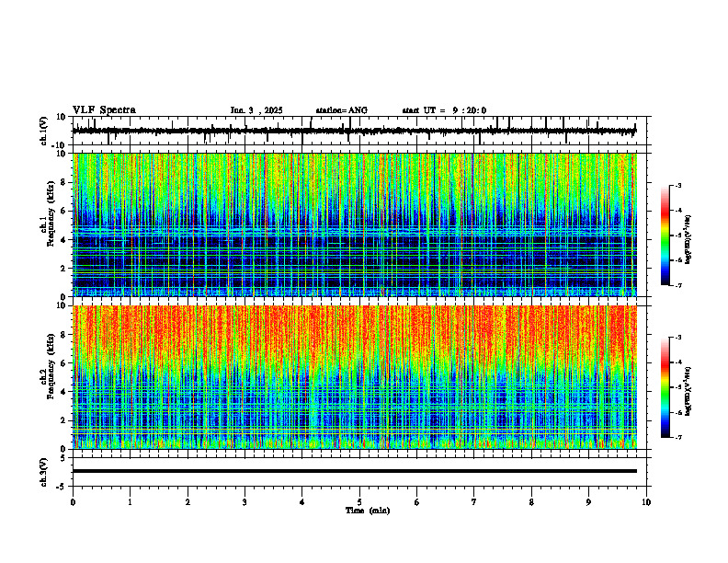Click the "7" tick on time axis
728x563 pixels.
[474, 502]
